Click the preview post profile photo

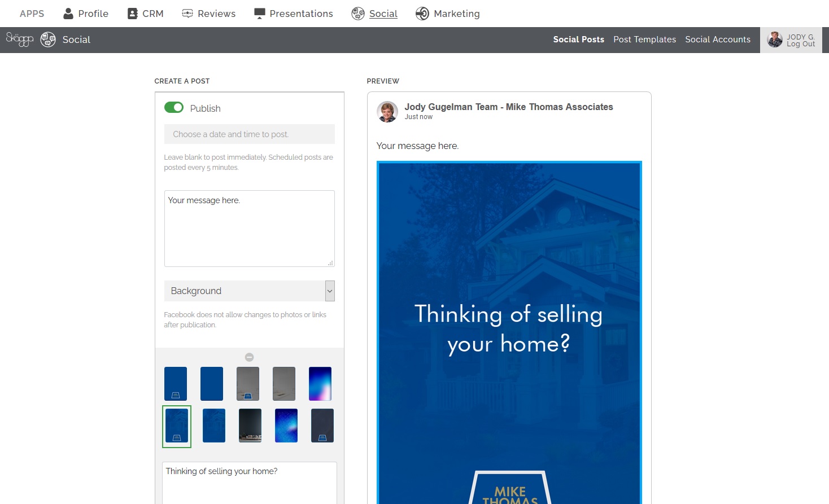click(387, 112)
